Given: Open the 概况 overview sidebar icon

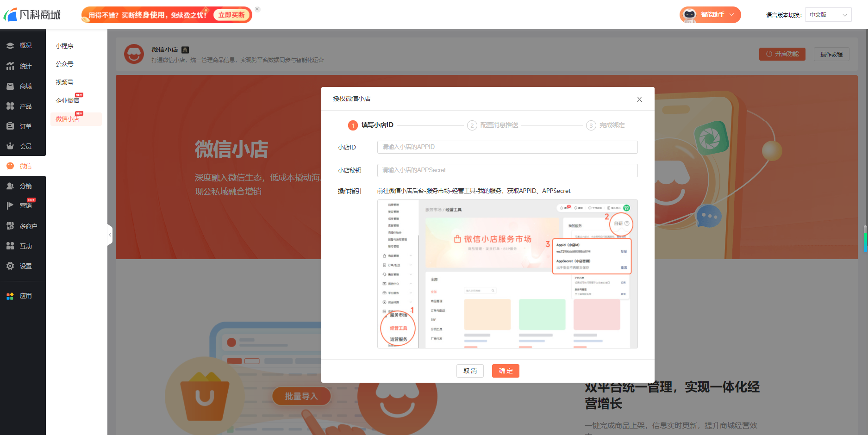Looking at the screenshot, I should coord(10,46).
